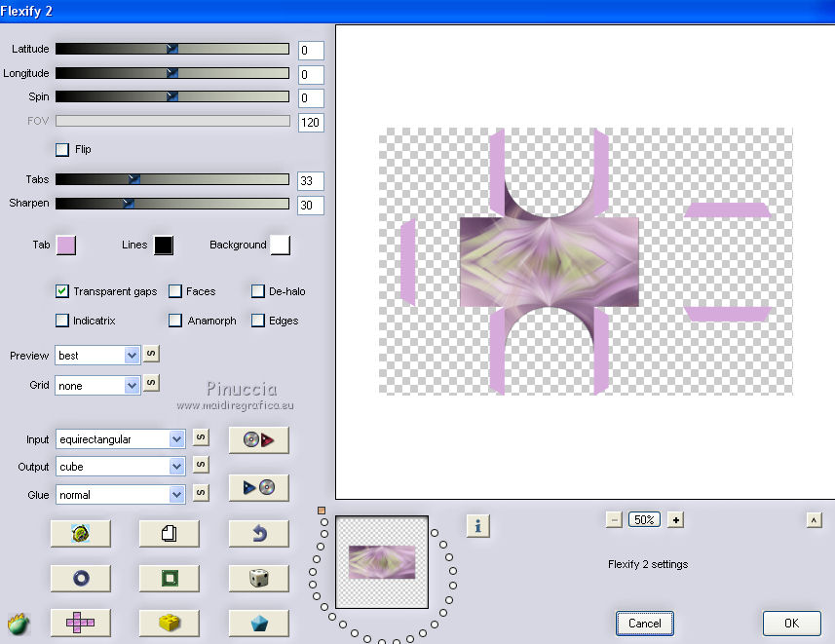The image size is (835, 644).
Task: Click the Spin slider handle
Action: pos(172,96)
